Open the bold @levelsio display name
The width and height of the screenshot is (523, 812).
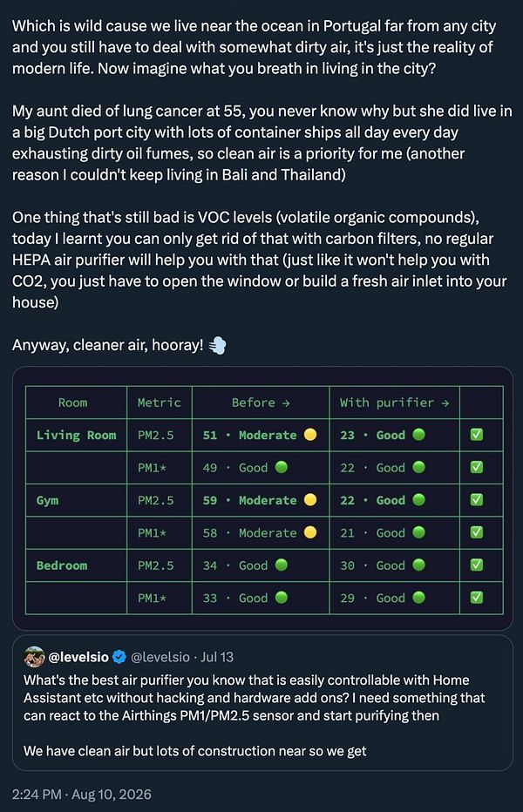point(78,657)
